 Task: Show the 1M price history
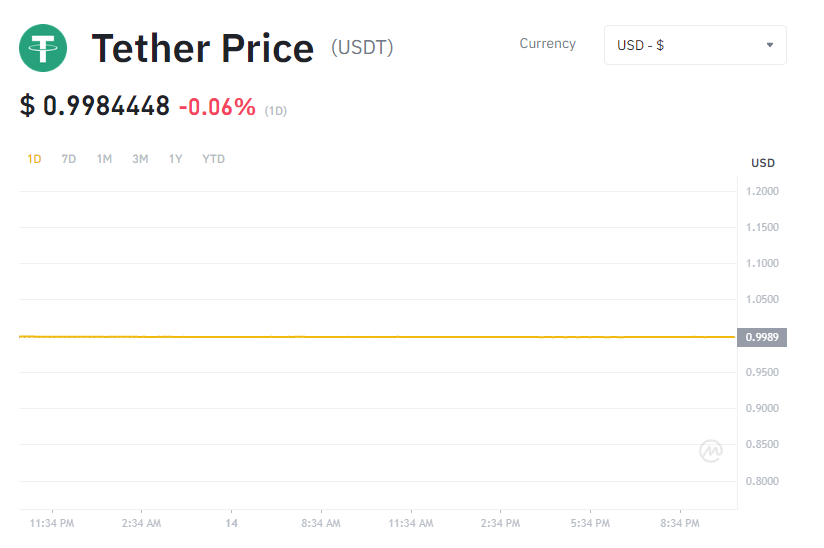[x=104, y=159]
